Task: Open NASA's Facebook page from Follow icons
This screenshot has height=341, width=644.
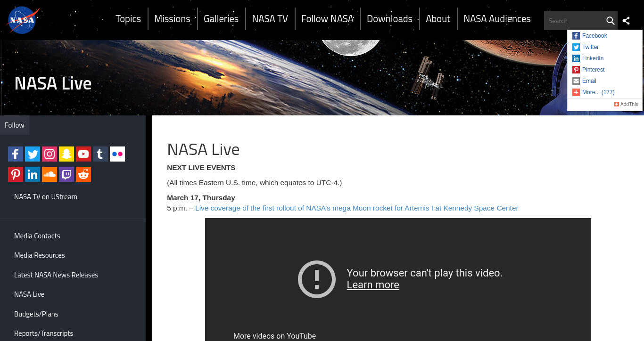Action: (x=16, y=154)
